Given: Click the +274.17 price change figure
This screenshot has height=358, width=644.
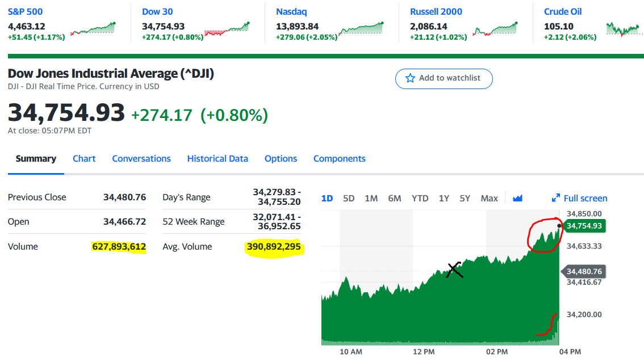Looking at the screenshot, I should click(x=161, y=115).
